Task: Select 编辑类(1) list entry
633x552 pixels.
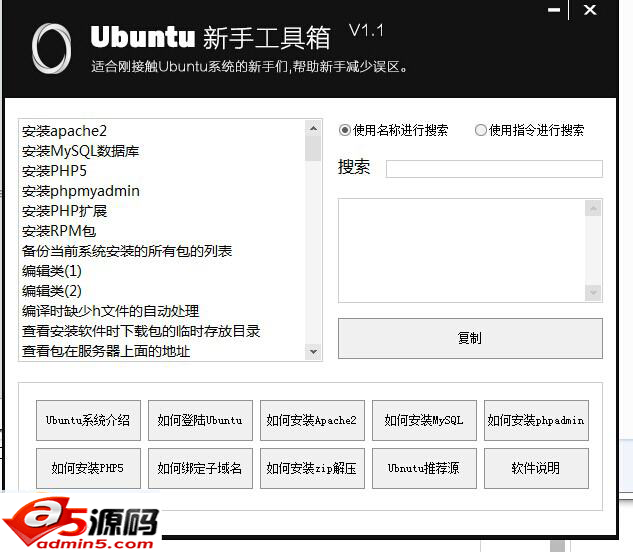Action: pos(162,271)
